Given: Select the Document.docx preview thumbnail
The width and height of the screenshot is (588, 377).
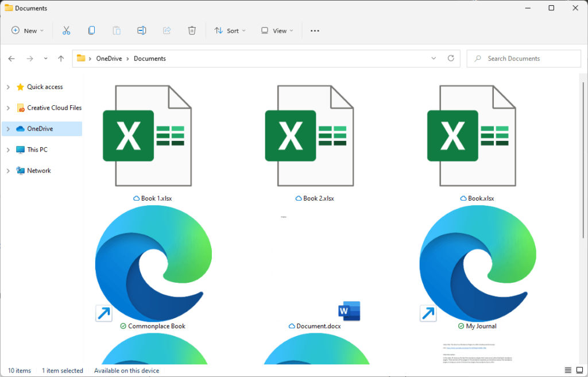Looking at the screenshot, I should pos(316,263).
